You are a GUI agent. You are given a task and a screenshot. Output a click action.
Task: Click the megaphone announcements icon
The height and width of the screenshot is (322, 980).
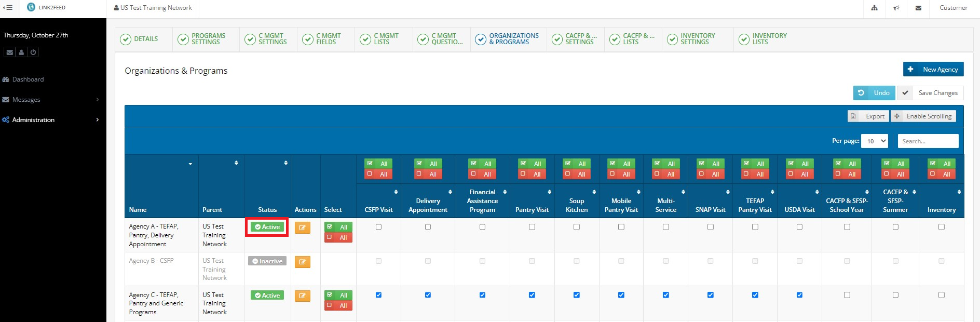[x=896, y=8]
